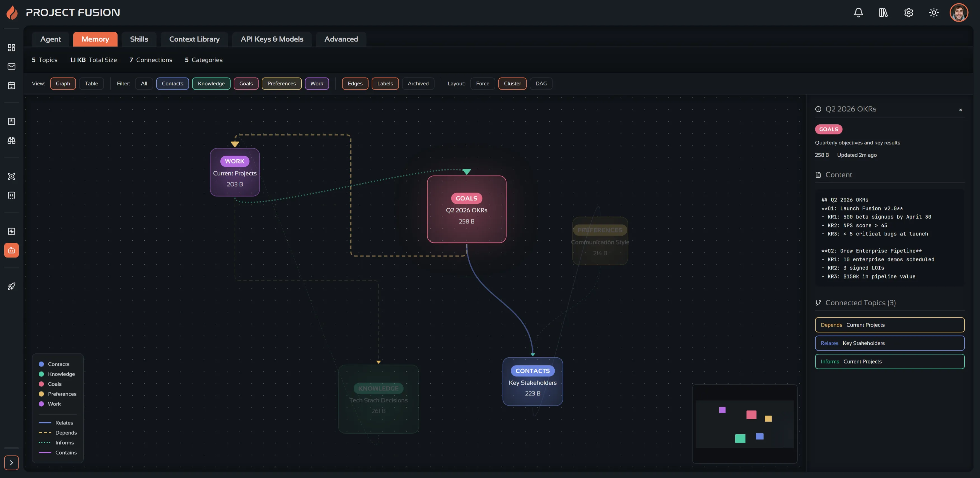Click the '7 Connections' stat
This screenshot has width=980, height=478.
click(x=151, y=60)
